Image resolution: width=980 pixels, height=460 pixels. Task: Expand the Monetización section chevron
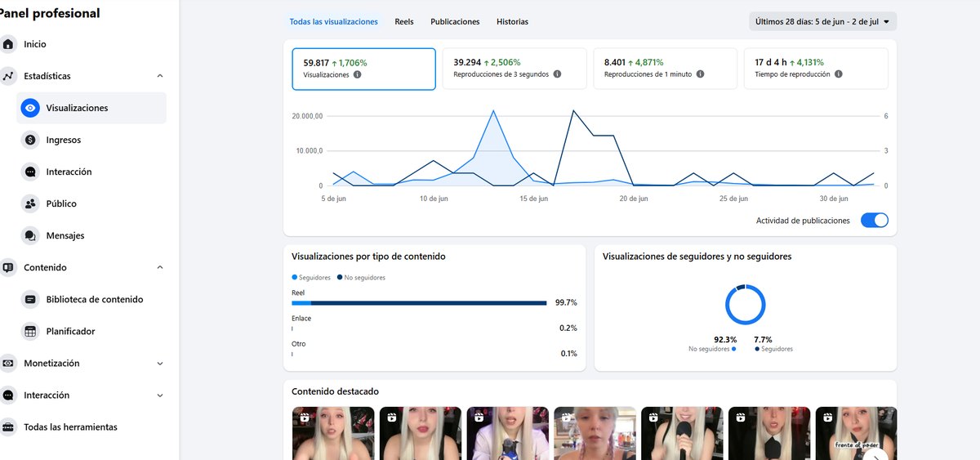[x=160, y=363]
